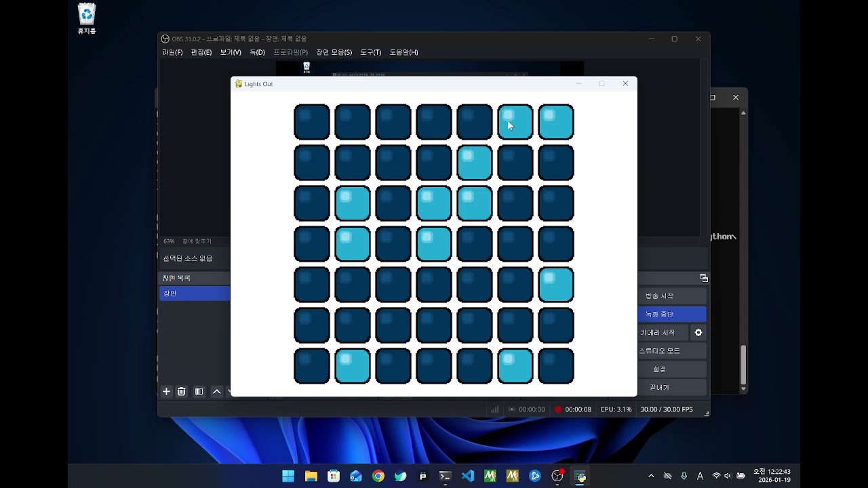Image resolution: width=868 pixels, height=488 pixels.
Task: Open the 파일(F) menu in OBS
Action: tap(172, 52)
